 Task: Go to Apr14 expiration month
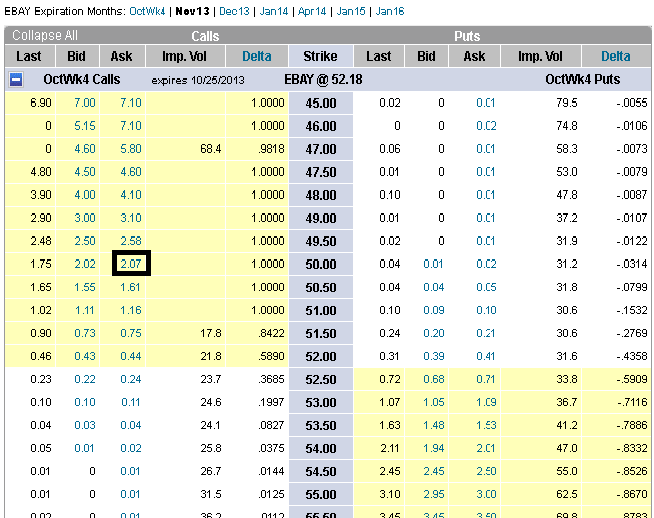click(x=312, y=11)
